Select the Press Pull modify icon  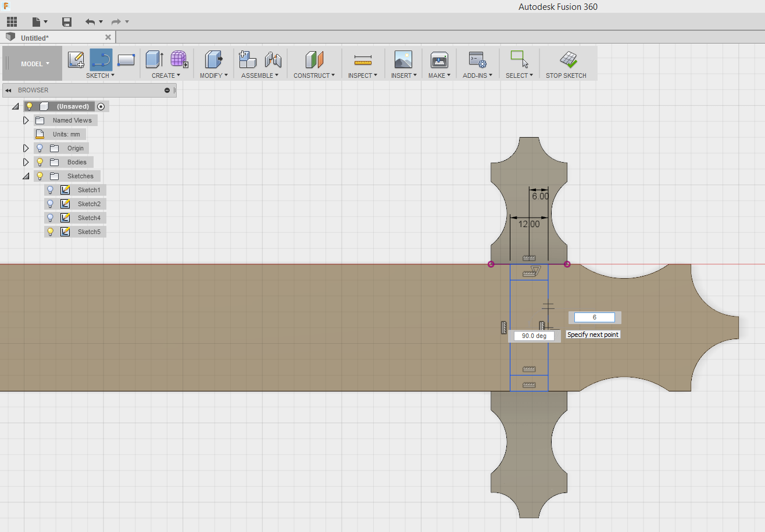pos(214,59)
